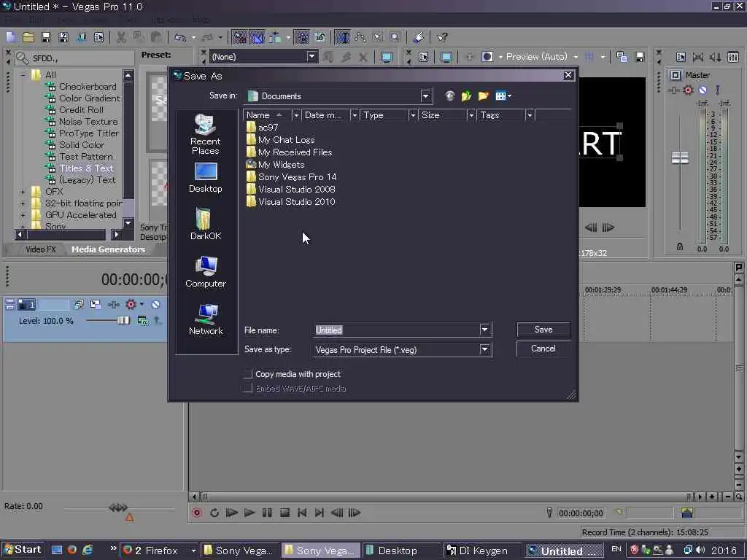Image resolution: width=747 pixels, height=560 pixels.
Task: Go up one folder level in Save As
Action: click(x=466, y=96)
